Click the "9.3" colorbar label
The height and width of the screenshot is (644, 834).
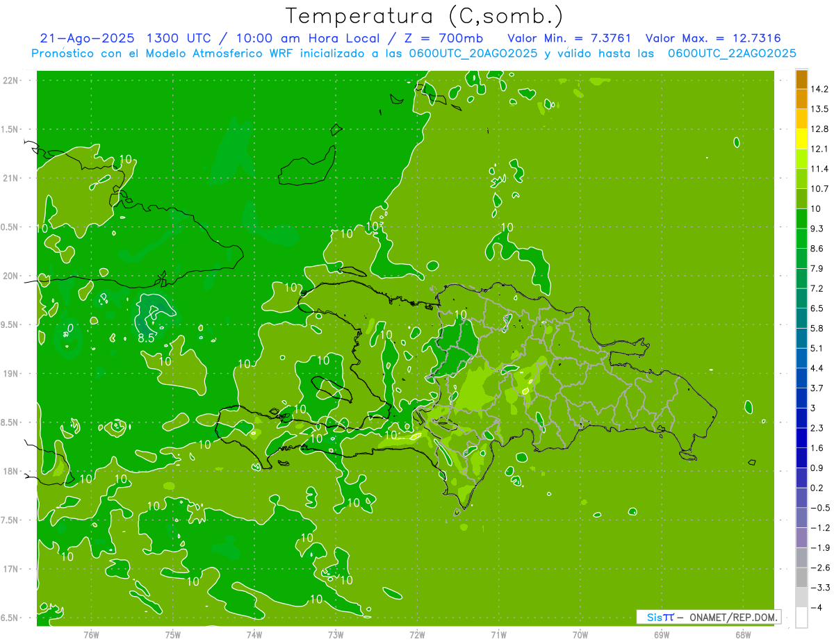point(817,229)
